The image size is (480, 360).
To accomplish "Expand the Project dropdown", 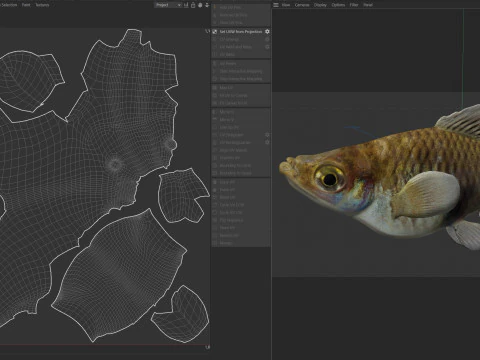I will 168,5.
